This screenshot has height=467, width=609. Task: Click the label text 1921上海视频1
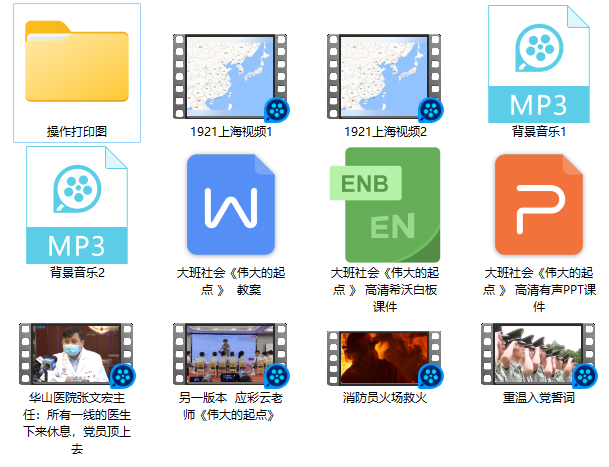coord(231,131)
